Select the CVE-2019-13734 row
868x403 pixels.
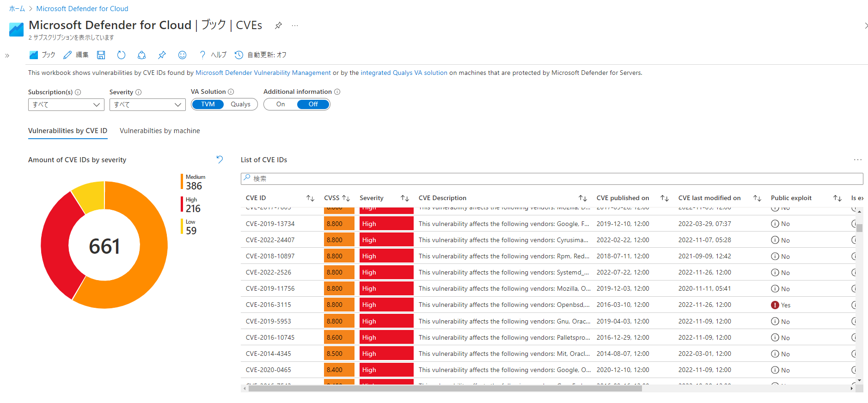pos(548,224)
